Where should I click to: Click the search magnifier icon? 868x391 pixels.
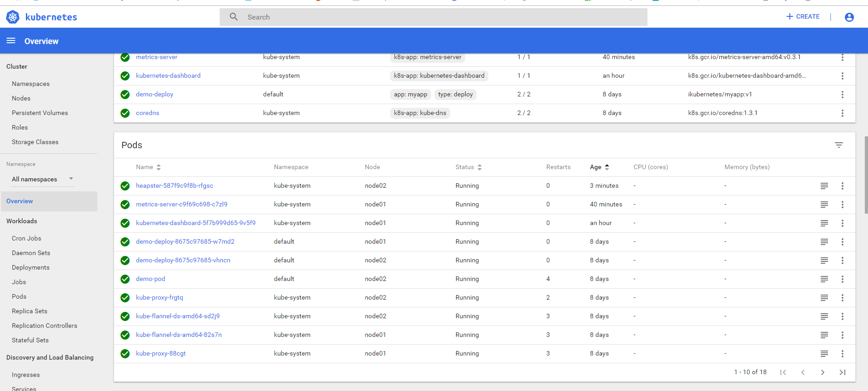(234, 17)
